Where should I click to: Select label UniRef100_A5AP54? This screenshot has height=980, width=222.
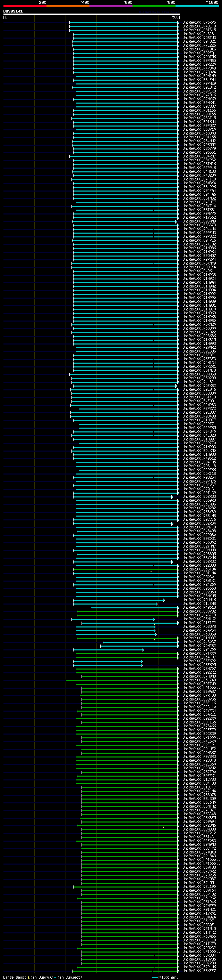tap(199, 630)
